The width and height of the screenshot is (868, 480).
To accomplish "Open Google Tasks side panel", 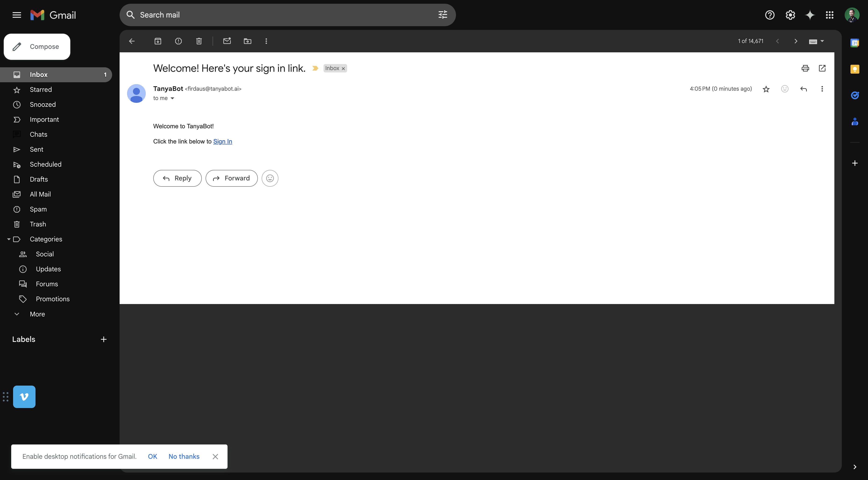I will (854, 95).
